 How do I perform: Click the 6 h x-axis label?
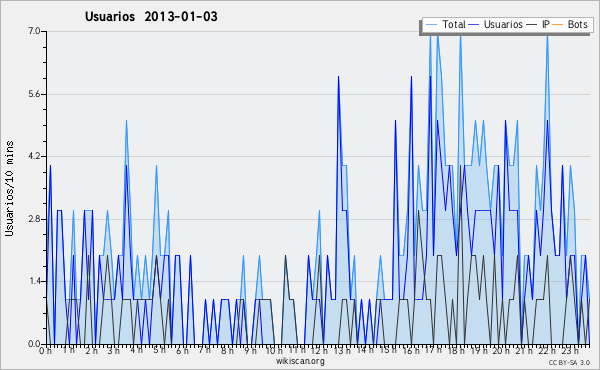pyautogui.click(x=182, y=351)
